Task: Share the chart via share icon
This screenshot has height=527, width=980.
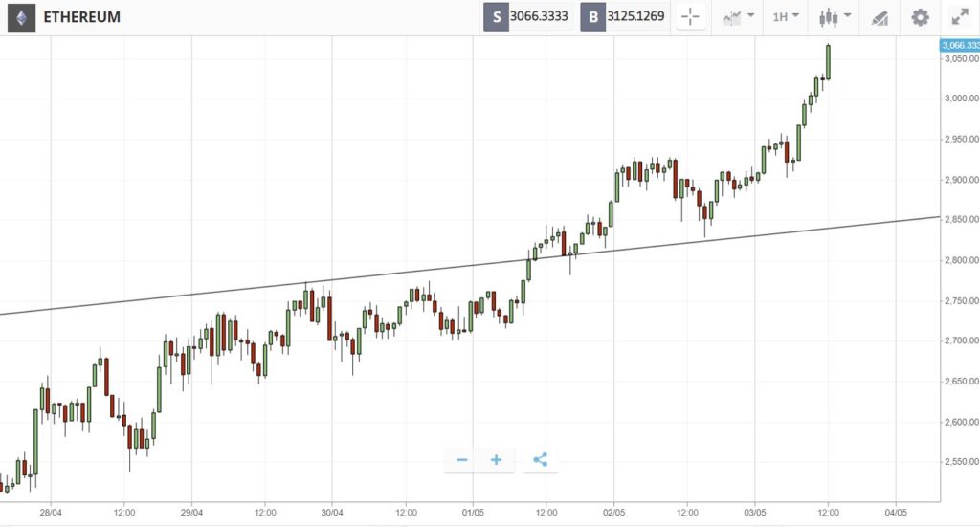Action: [541, 460]
